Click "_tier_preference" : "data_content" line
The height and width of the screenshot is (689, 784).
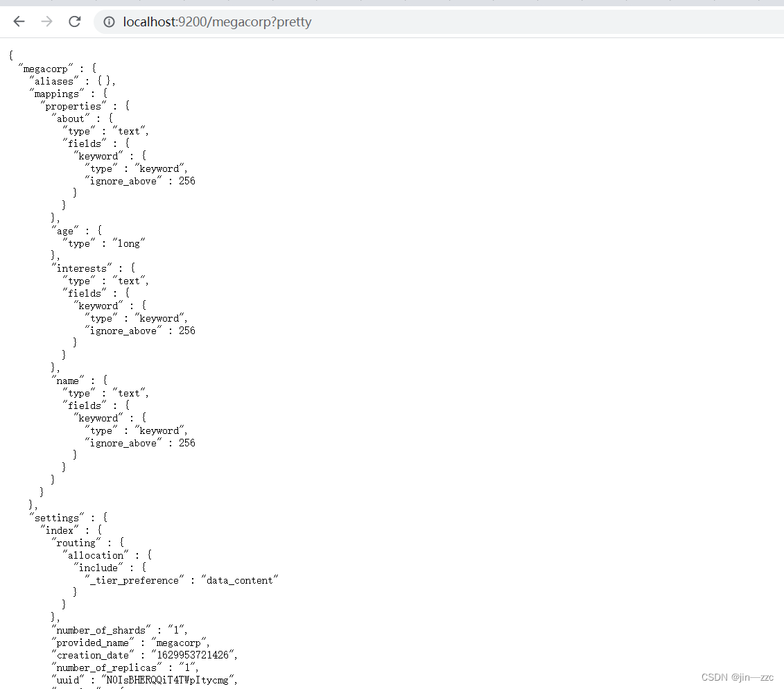(x=182, y=580)
